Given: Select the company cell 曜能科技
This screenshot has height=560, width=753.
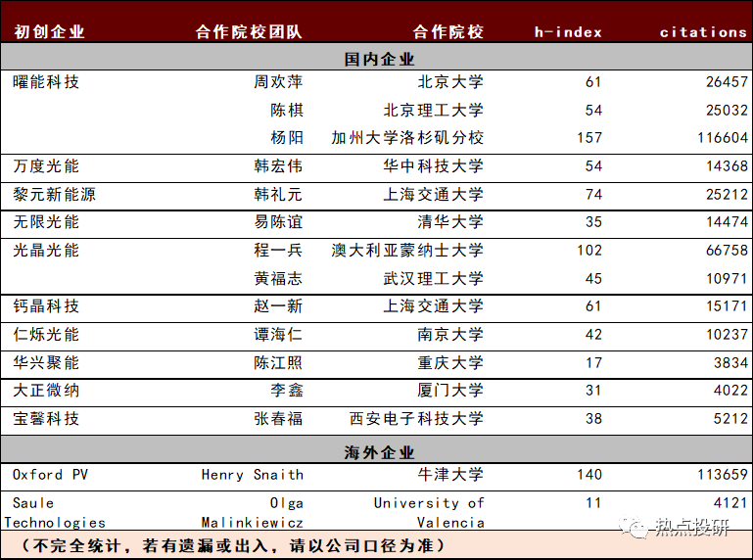Looking at the screenshot, I should tap(46, 81).
